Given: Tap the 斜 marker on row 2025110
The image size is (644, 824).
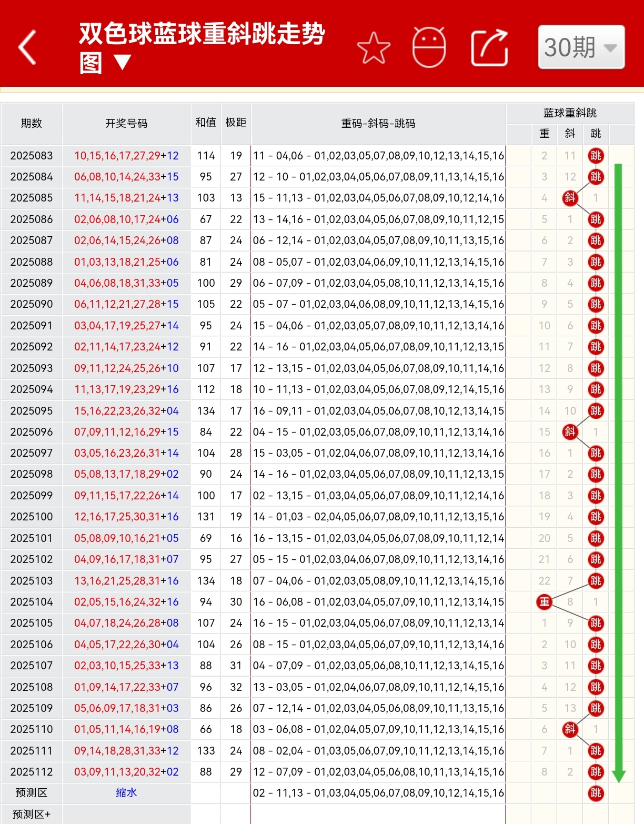Looking at the screenshot, I should click(x=570, y=729).
